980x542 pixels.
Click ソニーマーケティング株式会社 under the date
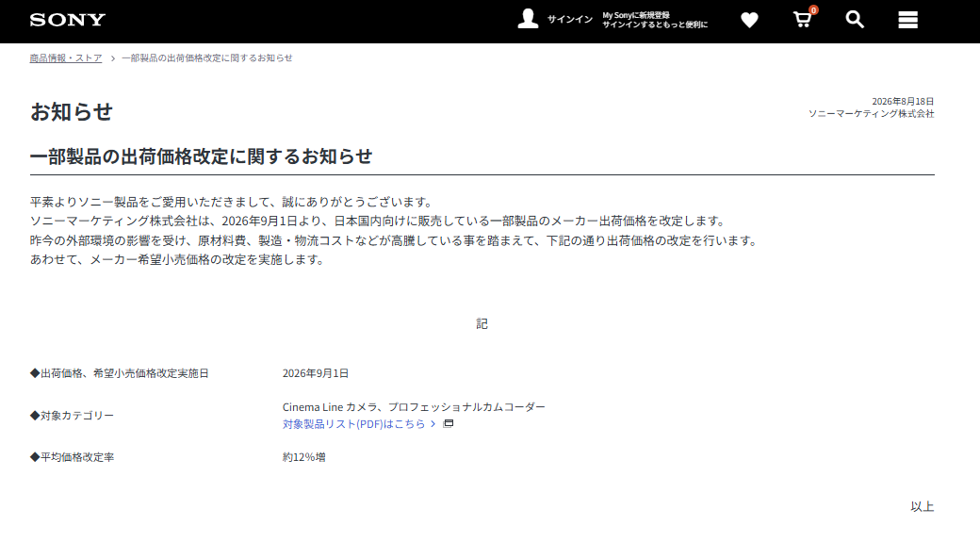(x=872, y=114)
